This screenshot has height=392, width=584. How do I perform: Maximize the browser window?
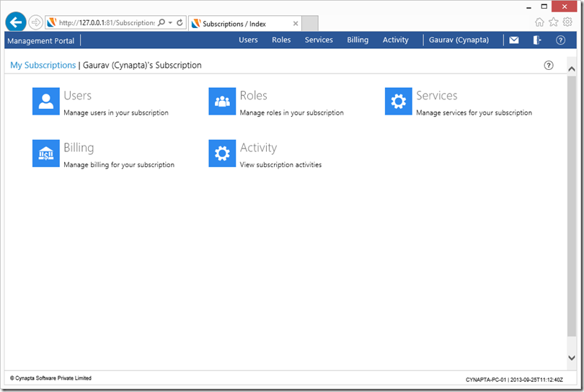pos(544,6)
